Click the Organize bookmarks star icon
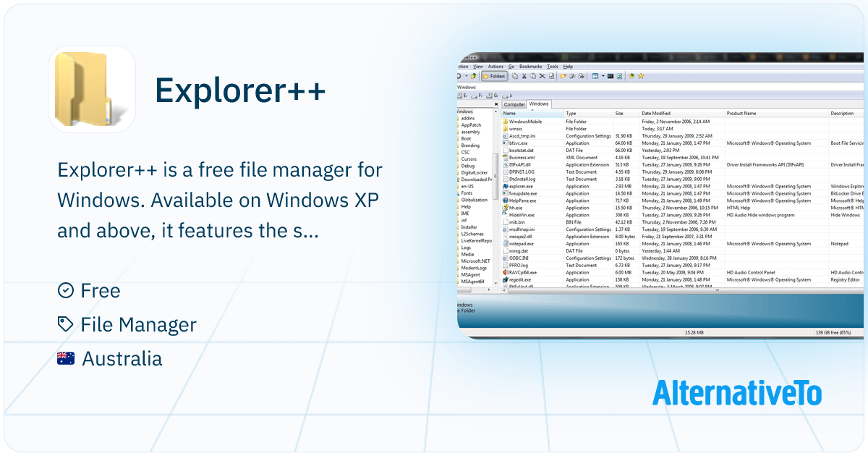Image resolution: width=868 pixels, height=456 pixels. coord(641,76)
